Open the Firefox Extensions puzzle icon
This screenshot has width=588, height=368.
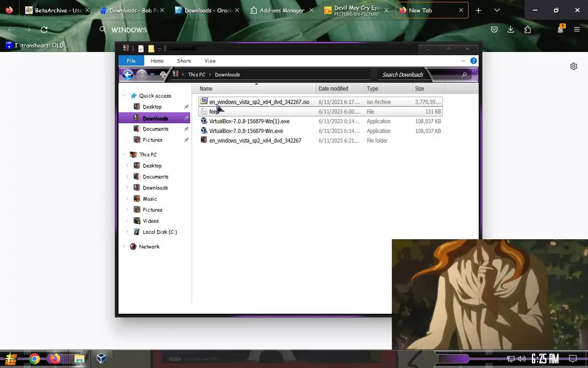tap(527, 30)
